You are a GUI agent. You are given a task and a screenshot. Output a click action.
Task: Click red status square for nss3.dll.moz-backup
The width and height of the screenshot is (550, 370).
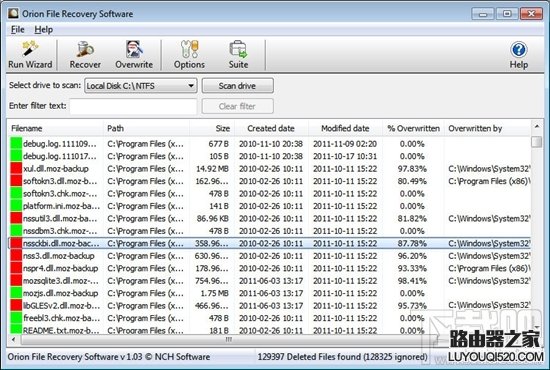point(16,256)
